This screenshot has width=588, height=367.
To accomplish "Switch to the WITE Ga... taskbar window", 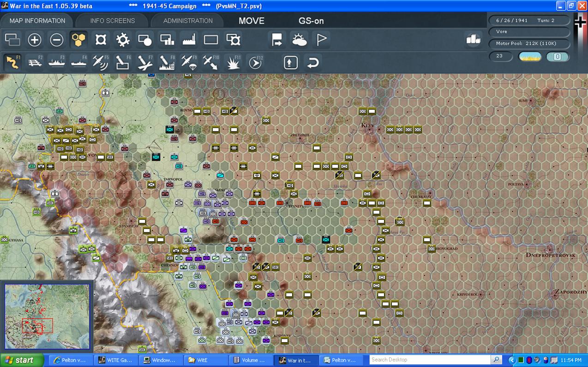I will click(117, 360).
